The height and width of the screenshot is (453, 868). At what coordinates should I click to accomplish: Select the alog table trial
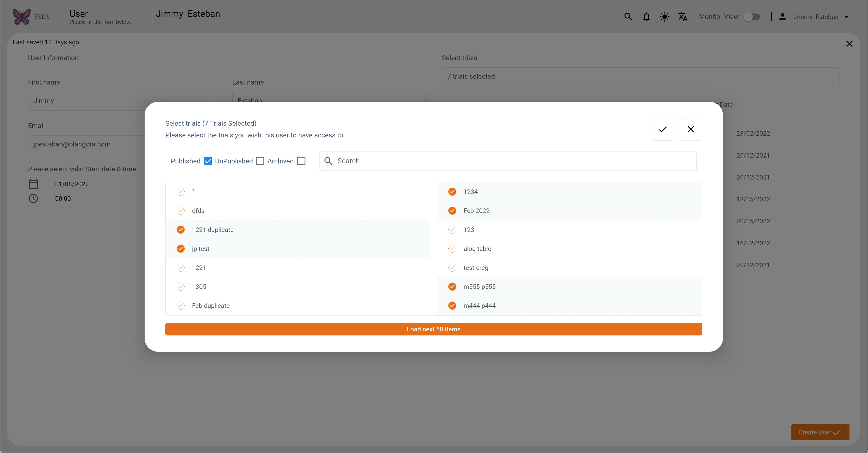coord(570,249)
